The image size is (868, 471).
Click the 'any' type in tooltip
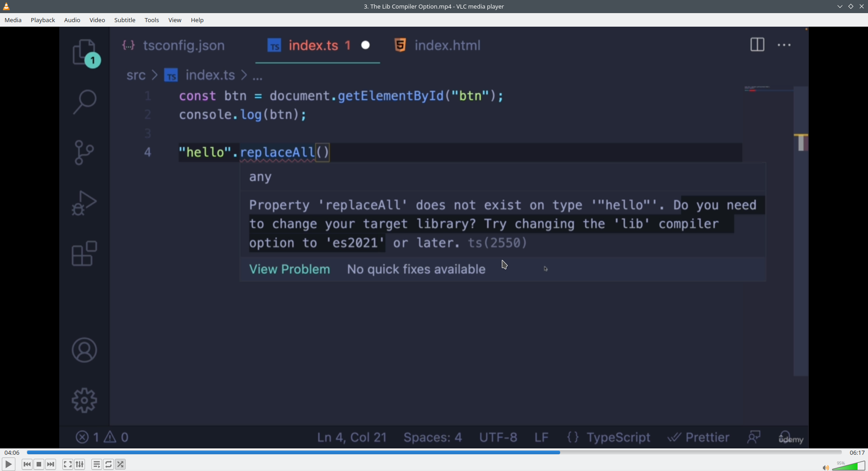point(260,177)
